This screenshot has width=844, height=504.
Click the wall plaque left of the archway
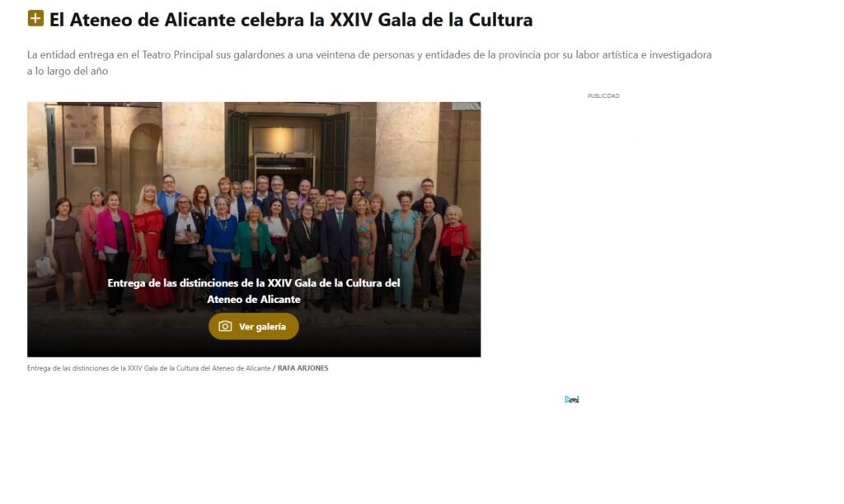pyautogui.click(x=85, y=156)
